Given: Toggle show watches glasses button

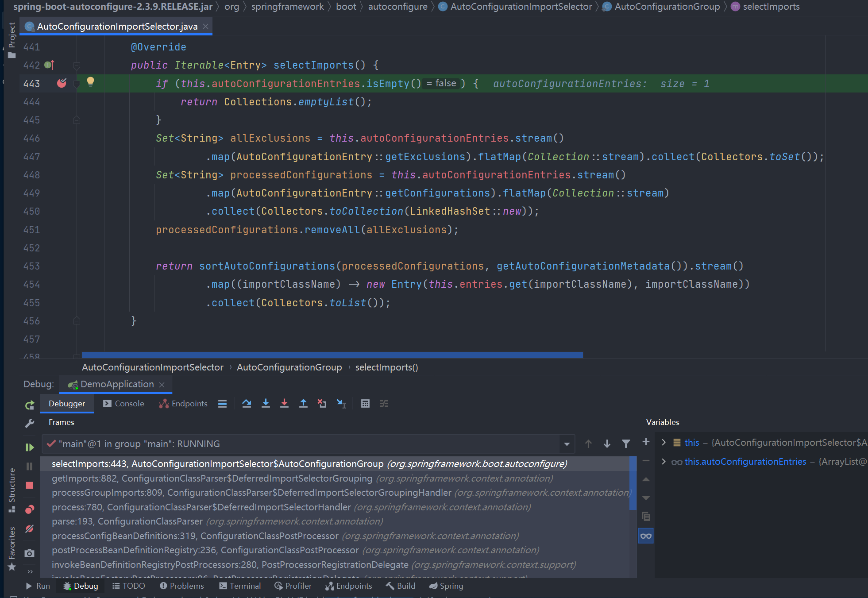Looking at the screenshot, I should pyautogui.click(x=646, y=536).
